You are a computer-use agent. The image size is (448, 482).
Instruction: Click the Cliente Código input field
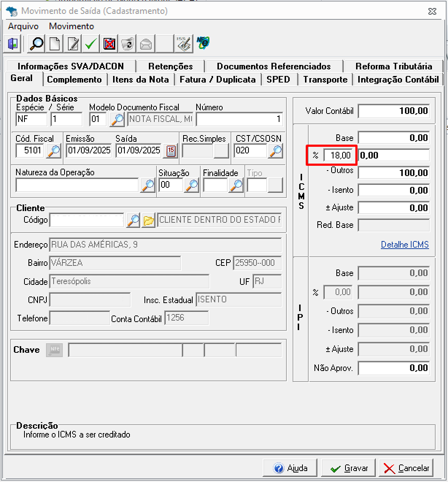(87, 220)
